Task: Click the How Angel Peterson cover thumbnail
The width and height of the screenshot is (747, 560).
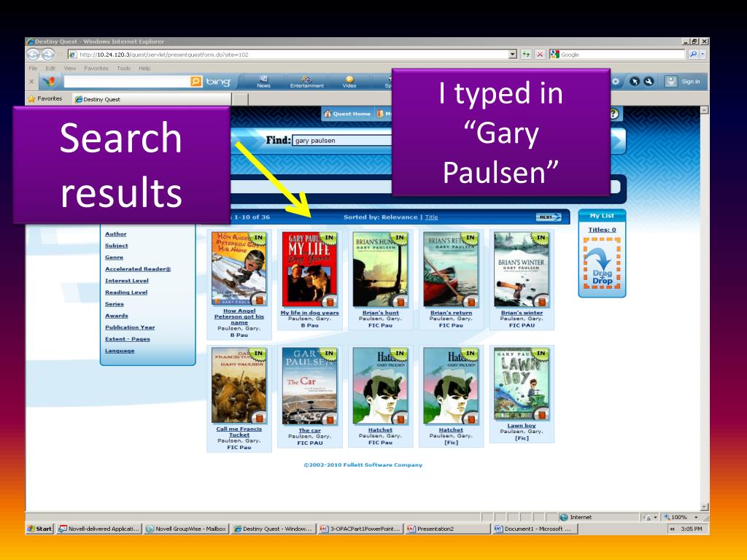Action: click(x=239, y=268)
